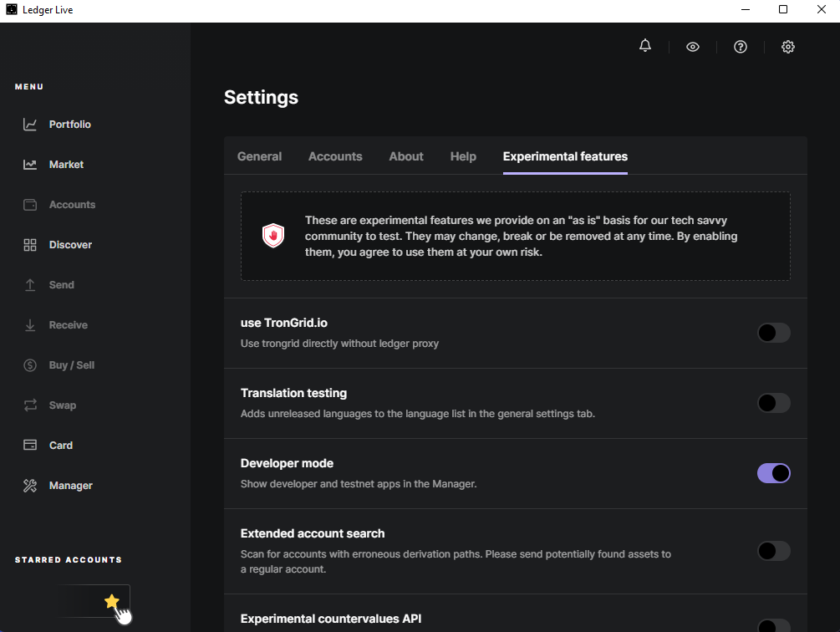Image resolution: width=840 pixels, height=632 pixels.
Task: Open the About tab
Action: tap(406, 156)
